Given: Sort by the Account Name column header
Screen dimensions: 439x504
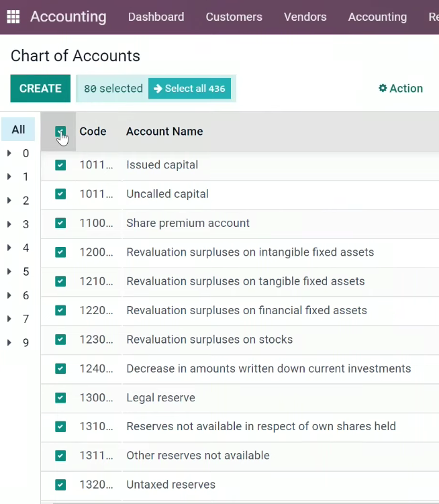Looking at the screenshot, I should 164,132.
